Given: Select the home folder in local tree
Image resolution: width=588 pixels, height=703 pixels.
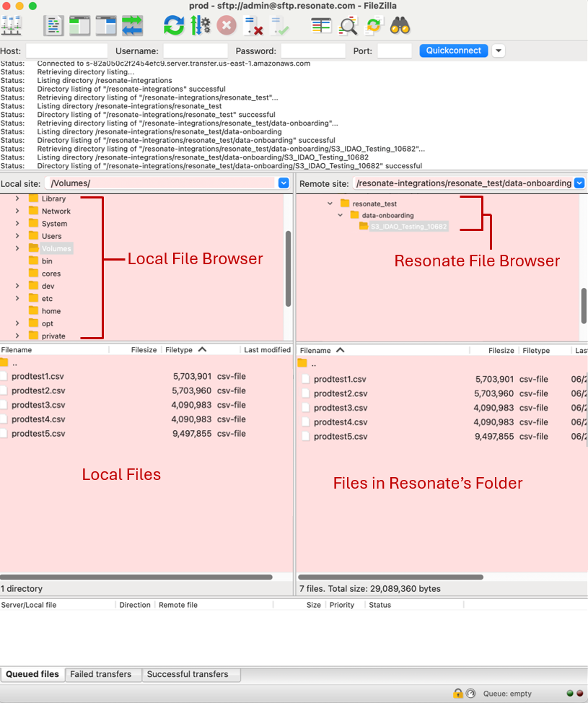Looking at the screenshot, I should pos(51,310).
